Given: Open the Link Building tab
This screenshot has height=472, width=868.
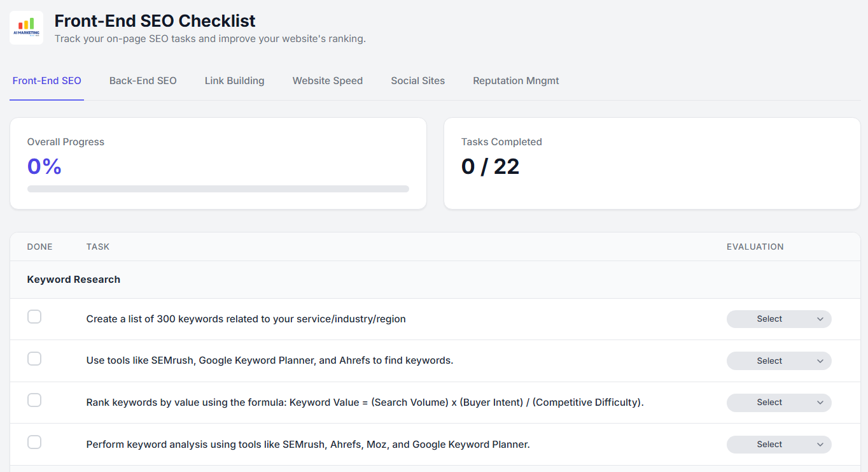Looking at the screenshot, I should coord(234,81).
